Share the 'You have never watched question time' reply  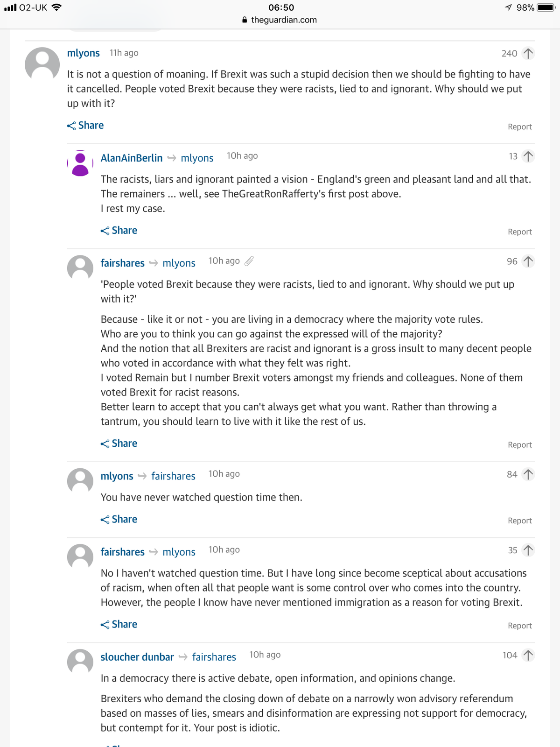pyautogui.click(x=119, y=519)
